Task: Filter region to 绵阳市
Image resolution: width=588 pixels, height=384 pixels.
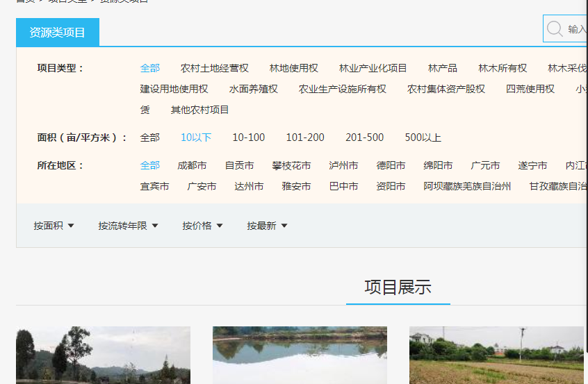Action: 438,165
